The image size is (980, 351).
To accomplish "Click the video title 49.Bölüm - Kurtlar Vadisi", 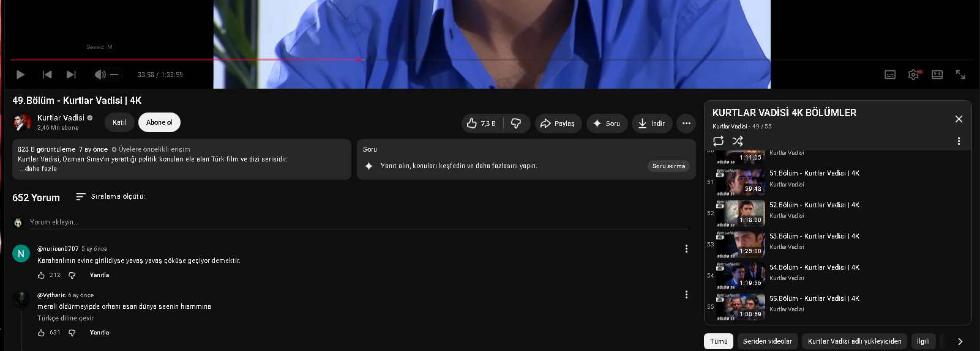I will (x=77, y=100).
